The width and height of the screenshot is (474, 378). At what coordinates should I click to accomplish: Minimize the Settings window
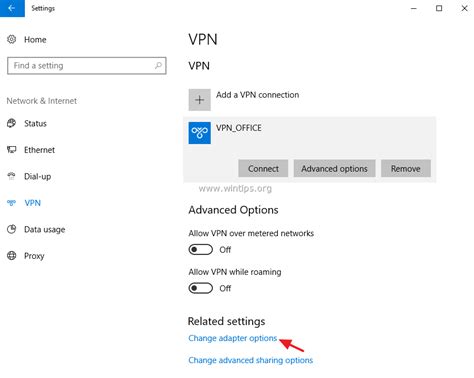point(414,8)
